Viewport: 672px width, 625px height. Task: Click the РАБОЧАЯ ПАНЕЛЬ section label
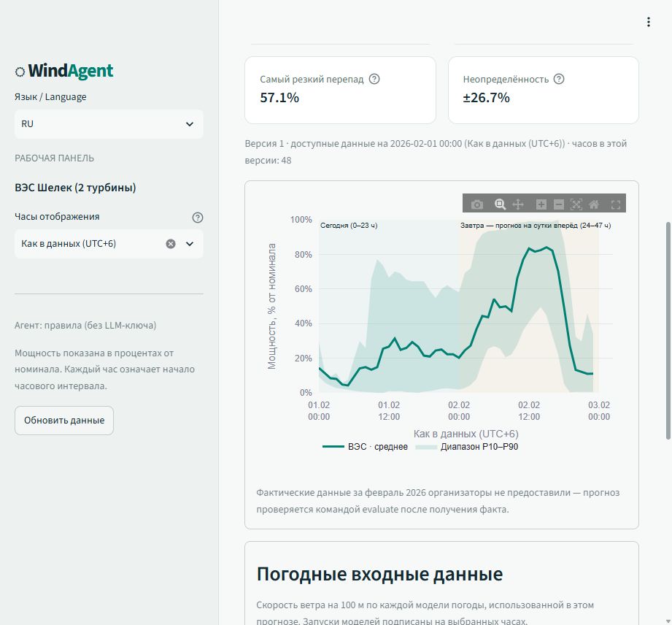(x=55, y=158)
